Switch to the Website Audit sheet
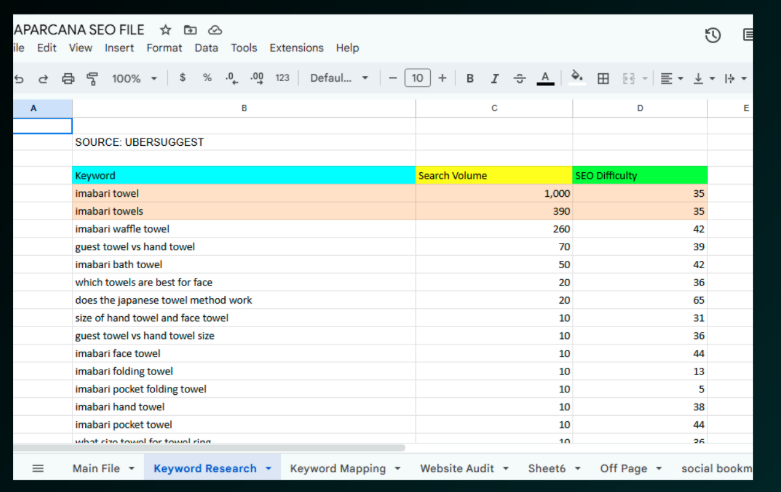This screenshot has width=781, height=492. [457, 468]
